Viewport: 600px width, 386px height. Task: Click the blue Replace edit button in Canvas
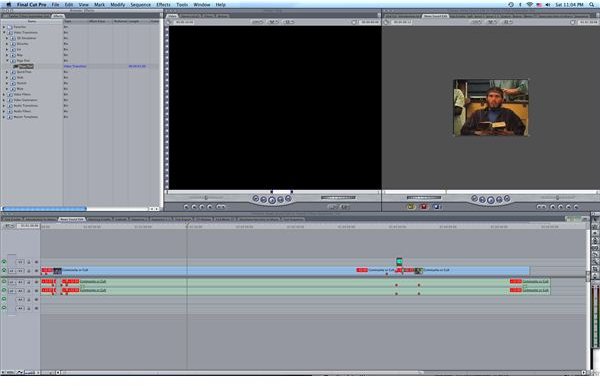(x=436, y=207)
